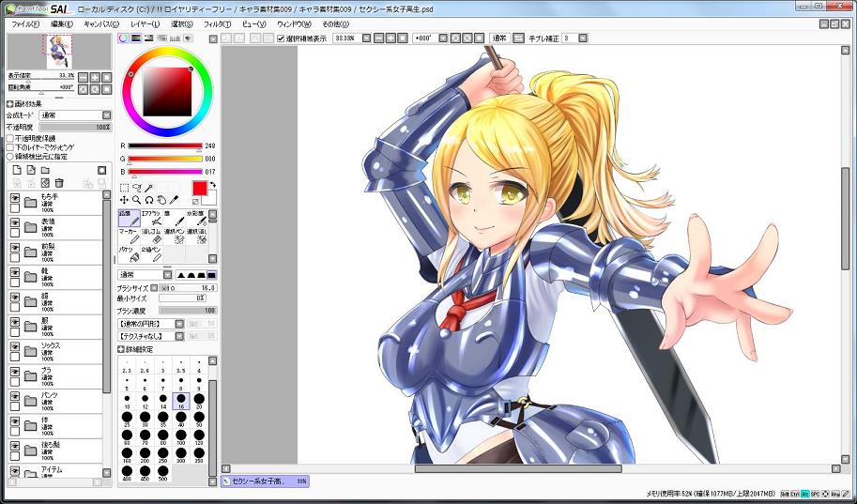Uncheck the 選択領域表示 checkbox
Viewport: 857px width, 504px height.
282,38
